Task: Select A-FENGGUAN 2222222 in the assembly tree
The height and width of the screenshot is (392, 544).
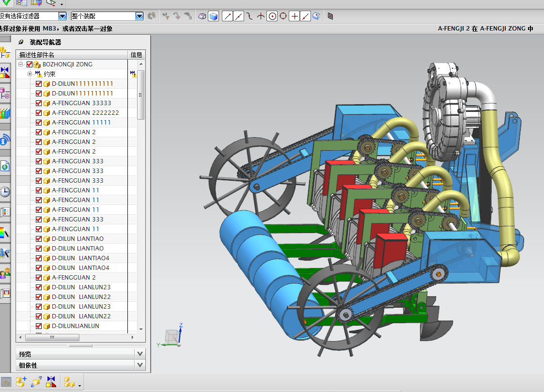Action: 85,113
